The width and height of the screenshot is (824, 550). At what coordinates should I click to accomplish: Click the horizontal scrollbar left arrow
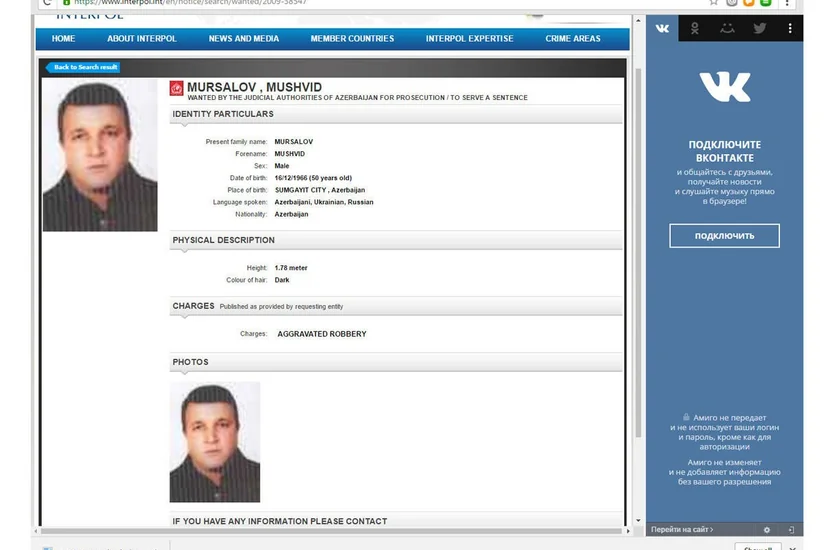pos(36,531)
